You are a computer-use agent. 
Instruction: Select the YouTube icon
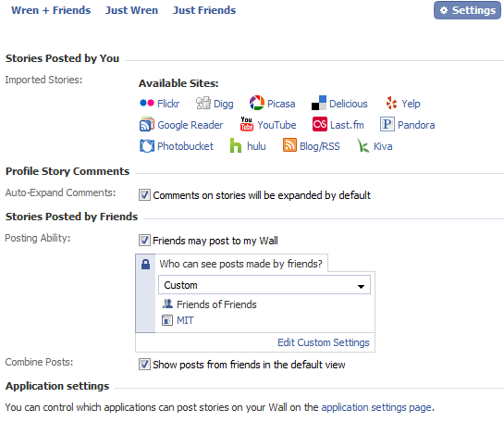click(x=247, y=124)
